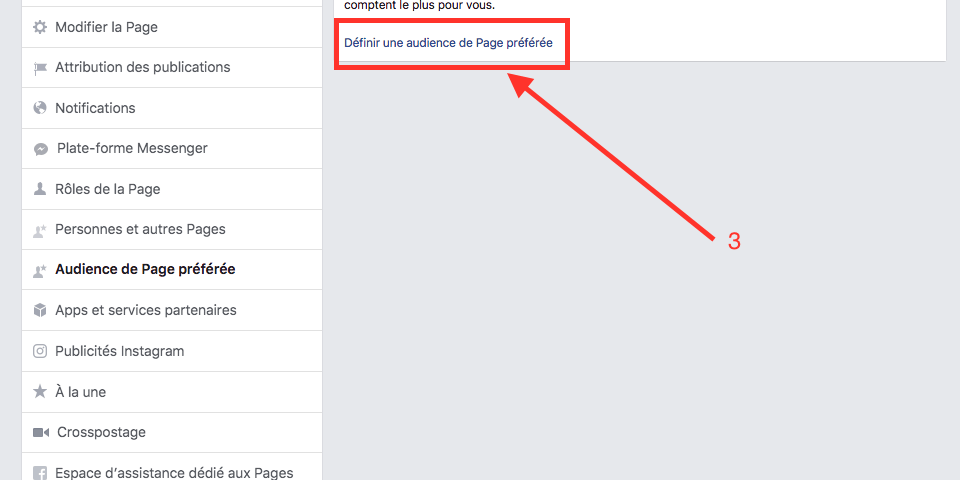960x480 pixels.
Task: Click the box icon for Apps et services partenaires
Action: tap(40, 310)
